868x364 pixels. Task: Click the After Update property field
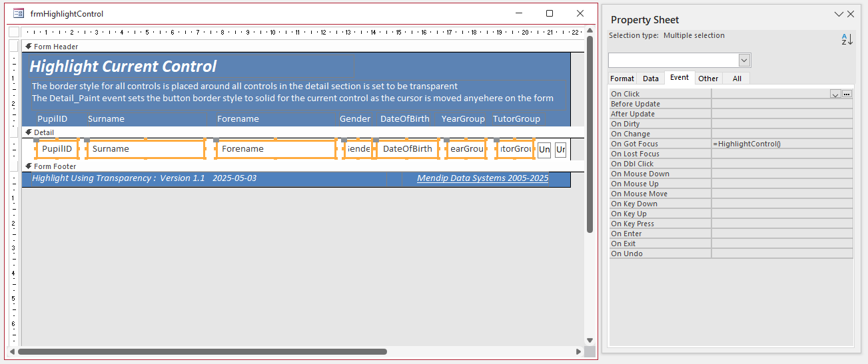tap(782, 114)
